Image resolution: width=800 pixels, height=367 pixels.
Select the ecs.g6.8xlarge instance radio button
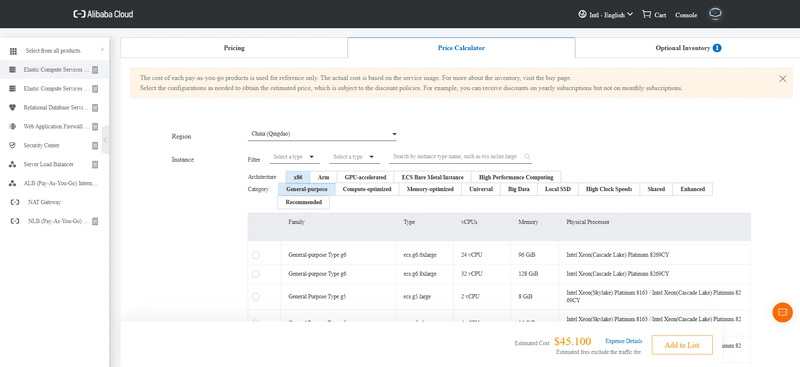coord(256,274)
